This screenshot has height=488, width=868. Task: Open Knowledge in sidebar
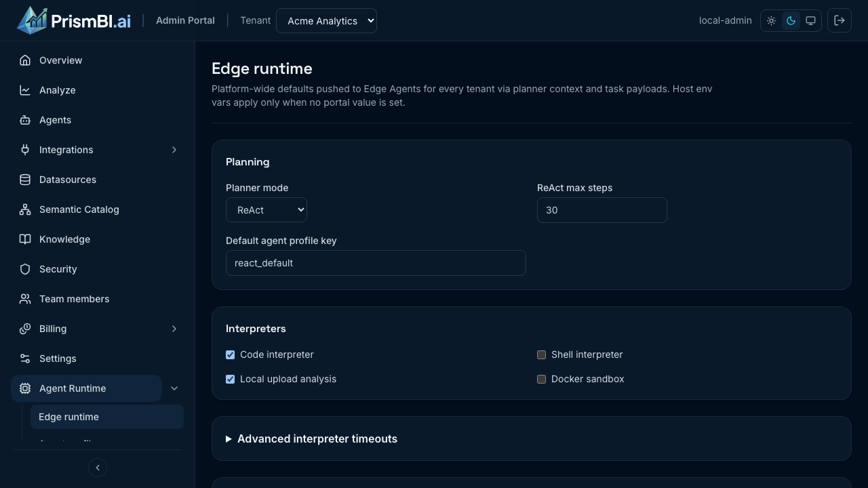click(97, 239)
